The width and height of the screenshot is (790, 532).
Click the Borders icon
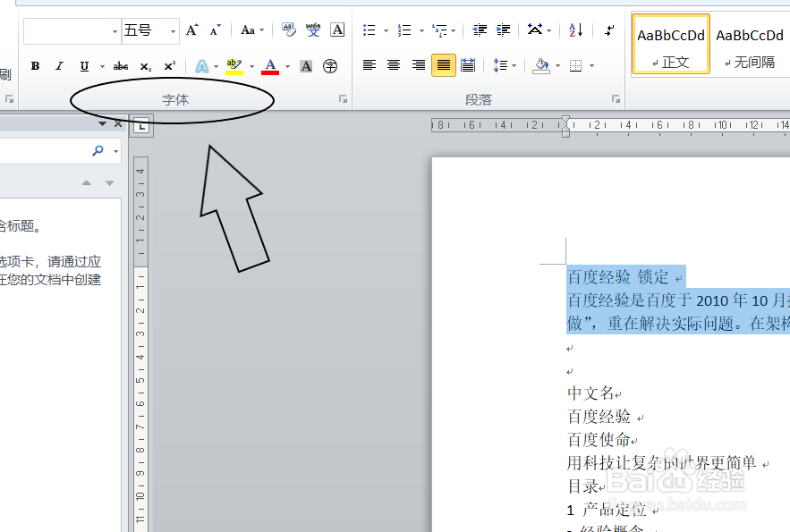[575, 65]
